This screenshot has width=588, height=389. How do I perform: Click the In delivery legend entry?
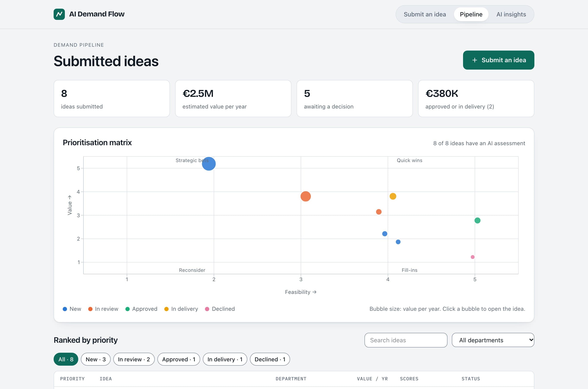pos(181,309)
